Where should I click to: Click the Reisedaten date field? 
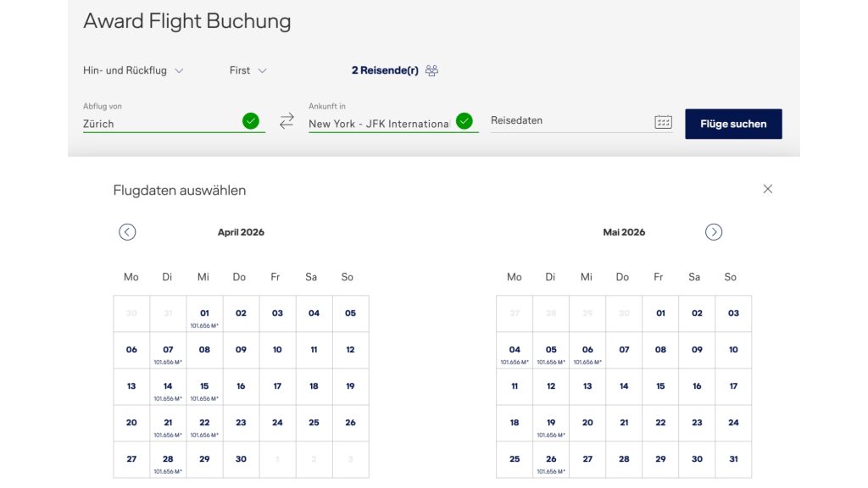(x=568, y=121)
